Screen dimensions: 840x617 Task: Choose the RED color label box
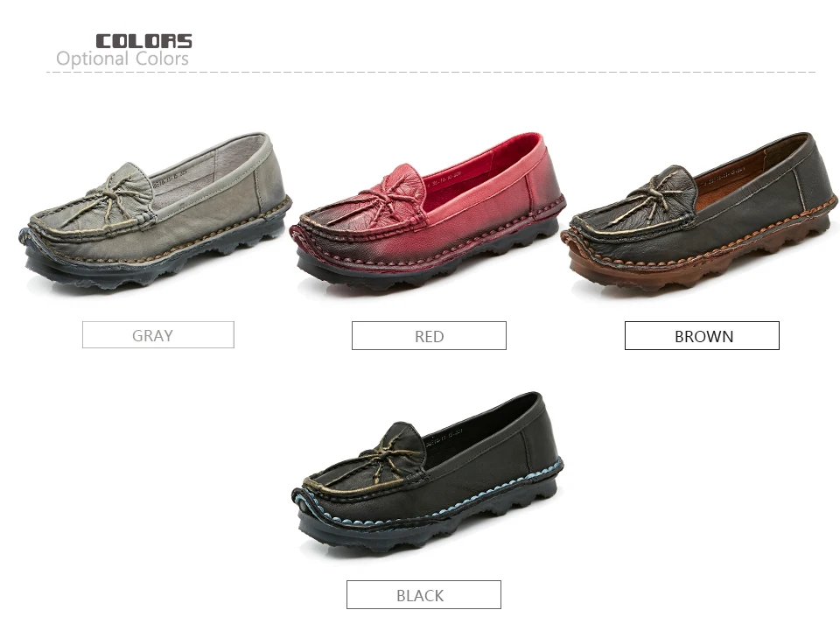[x=429, y=336]
